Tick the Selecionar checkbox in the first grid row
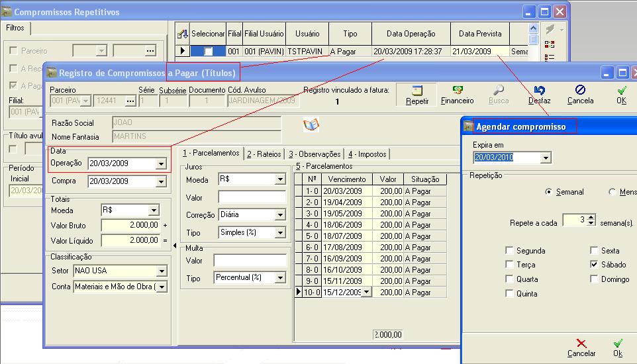This screenshot has height=364, width=637. click(209, 51)
